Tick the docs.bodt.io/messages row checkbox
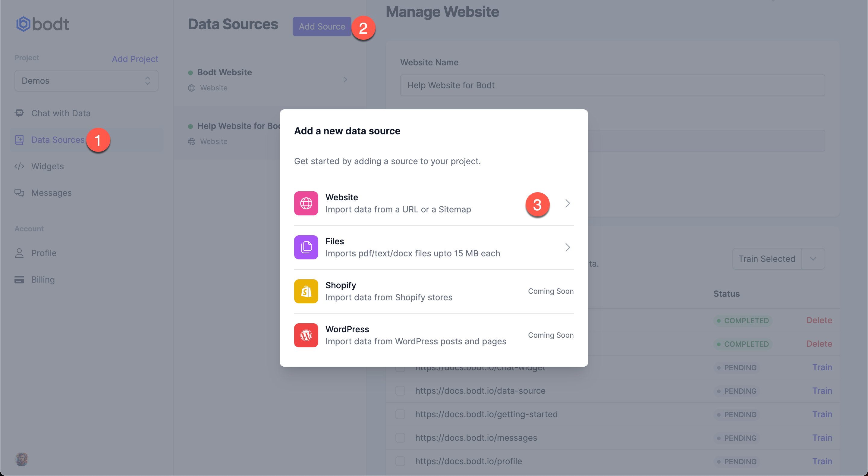 (400, 438)
